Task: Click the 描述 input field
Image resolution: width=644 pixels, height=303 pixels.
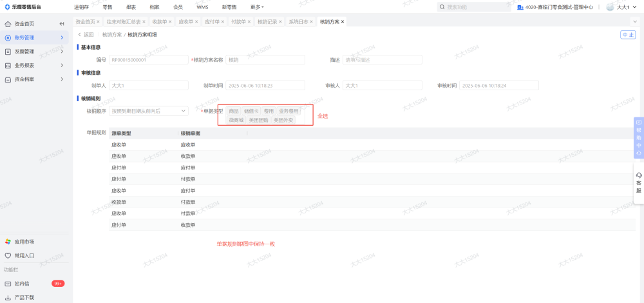Action: click(383, 59)
